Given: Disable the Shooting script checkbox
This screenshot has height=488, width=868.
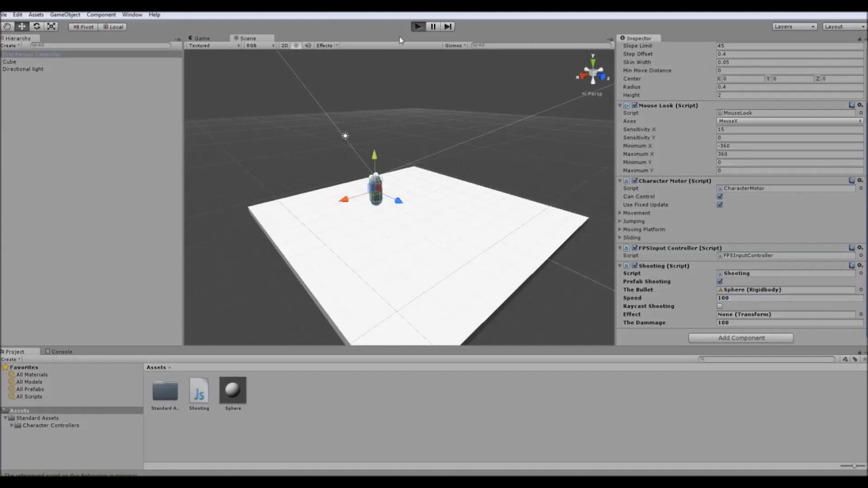Looking at the screenshot, I should pos(634,265).
